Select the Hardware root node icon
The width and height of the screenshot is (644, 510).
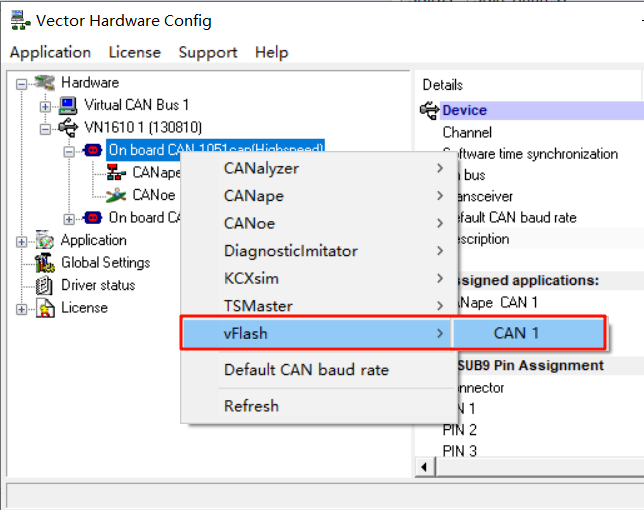coord(44,83)
